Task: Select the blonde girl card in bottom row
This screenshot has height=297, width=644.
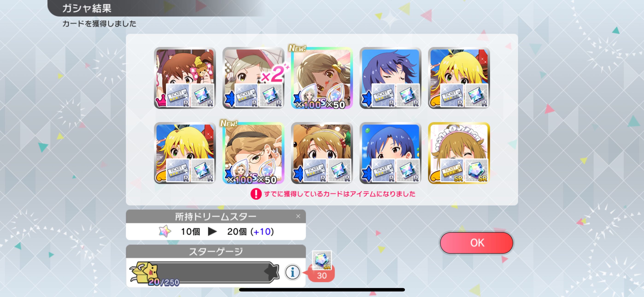Action: pos(185,153)
